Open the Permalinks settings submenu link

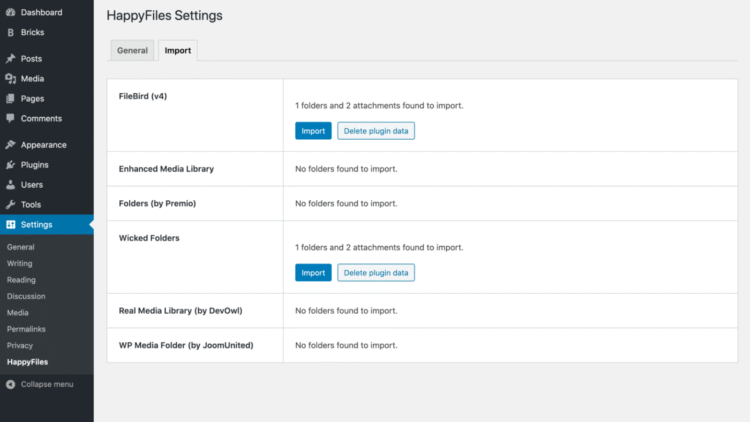pos(26,329)
